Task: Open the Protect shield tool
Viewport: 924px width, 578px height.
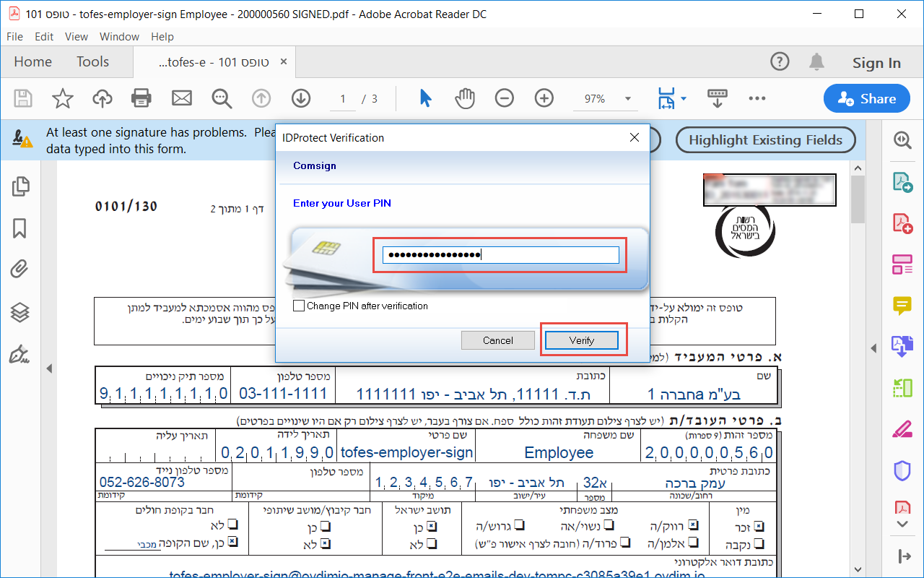Action: click(902, 471)
